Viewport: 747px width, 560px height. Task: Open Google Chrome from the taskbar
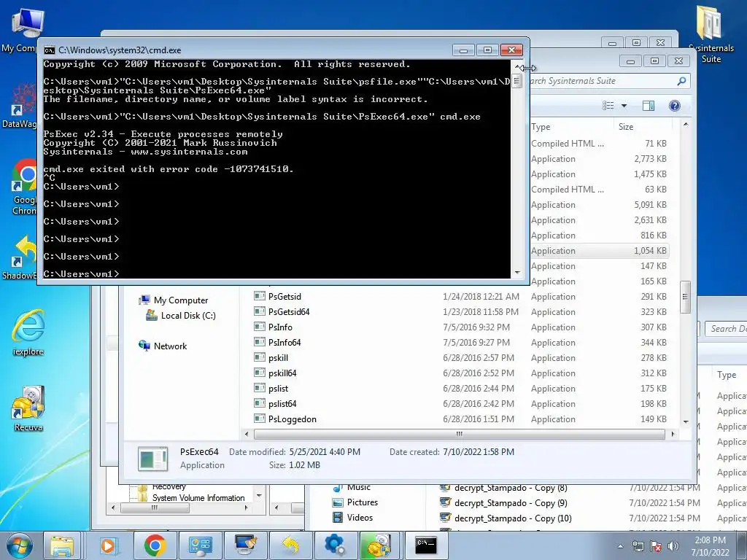pyautogui.click(x=155, y=545)
